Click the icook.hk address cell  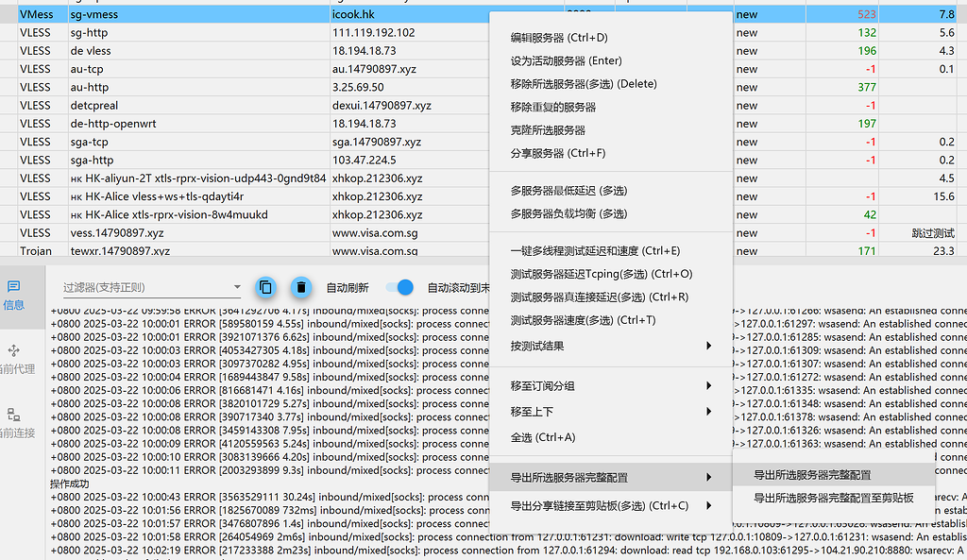[x=410, y=14]
